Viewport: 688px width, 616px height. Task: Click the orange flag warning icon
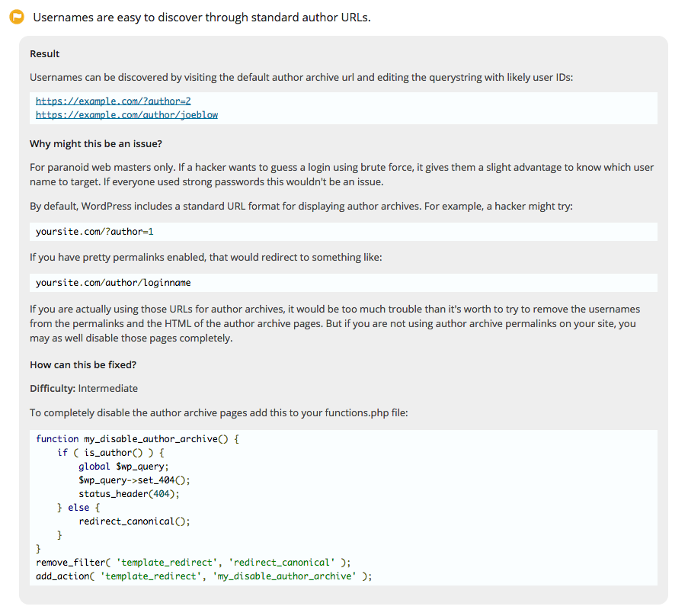coord(17,17)
